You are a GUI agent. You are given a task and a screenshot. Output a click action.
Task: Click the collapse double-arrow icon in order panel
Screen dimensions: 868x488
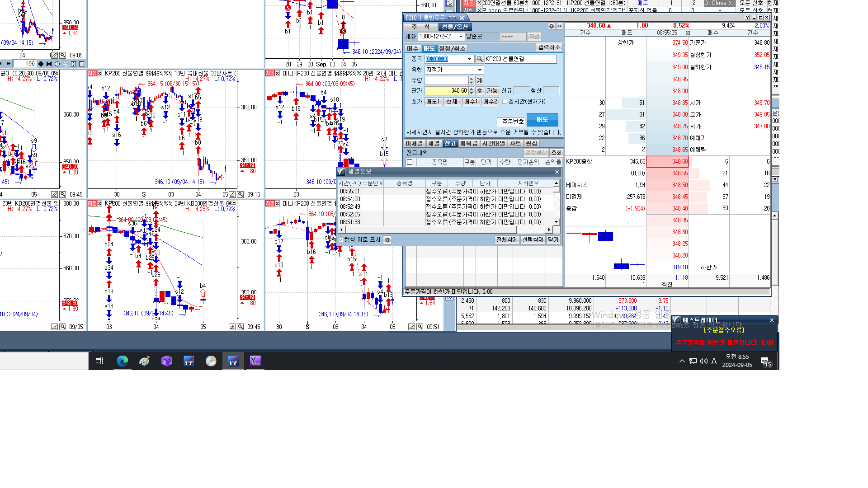click(560, 27)
